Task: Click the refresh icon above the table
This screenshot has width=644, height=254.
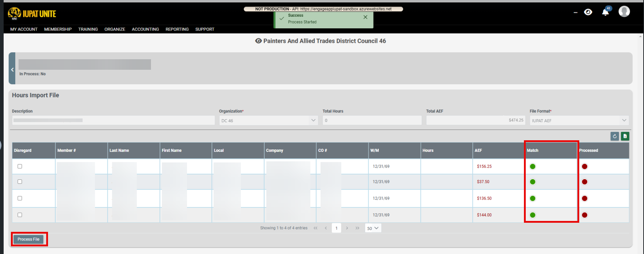Action: [x=615, y=136]
